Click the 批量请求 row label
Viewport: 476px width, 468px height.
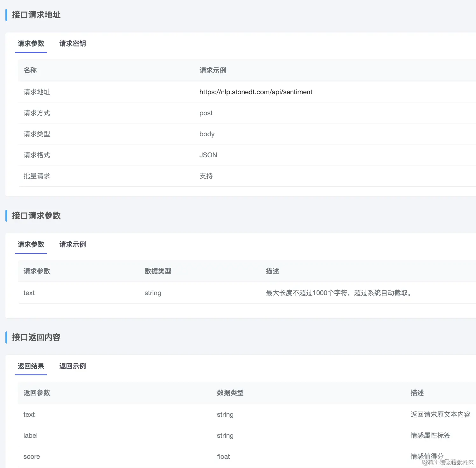pyautogui.click(x=37, y=176)
